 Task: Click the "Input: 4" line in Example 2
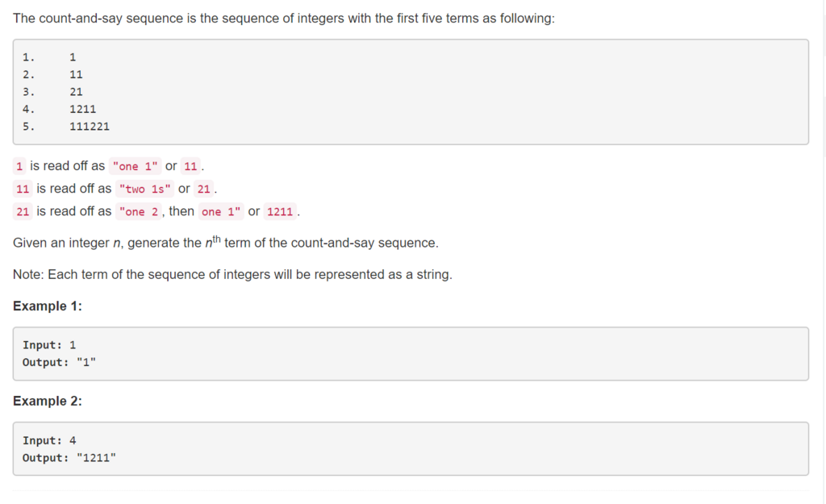tap(49, 440)
